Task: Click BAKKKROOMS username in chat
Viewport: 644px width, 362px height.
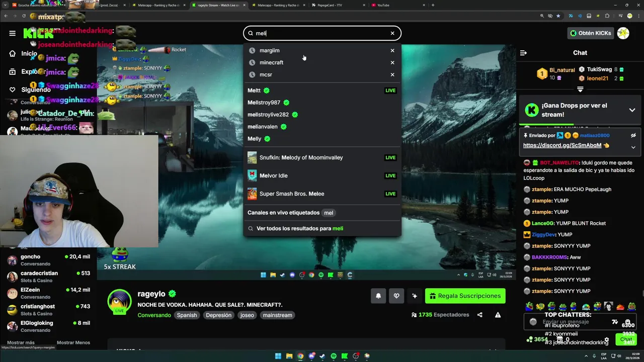Action: [x=549, y=257]
